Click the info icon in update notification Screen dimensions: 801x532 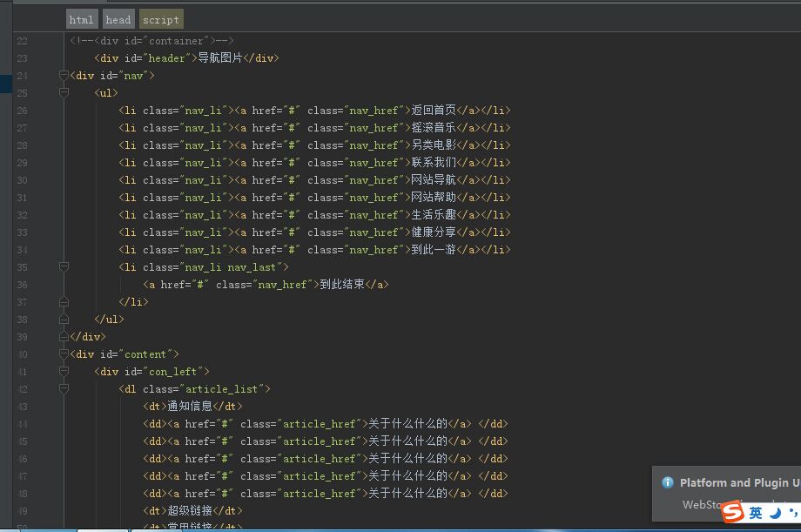click(x=667, y=482)
